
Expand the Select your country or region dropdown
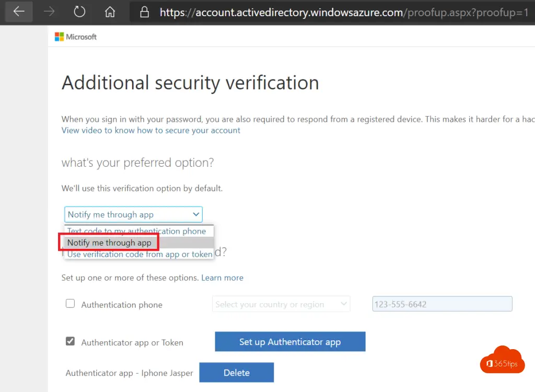pos(281,304)
